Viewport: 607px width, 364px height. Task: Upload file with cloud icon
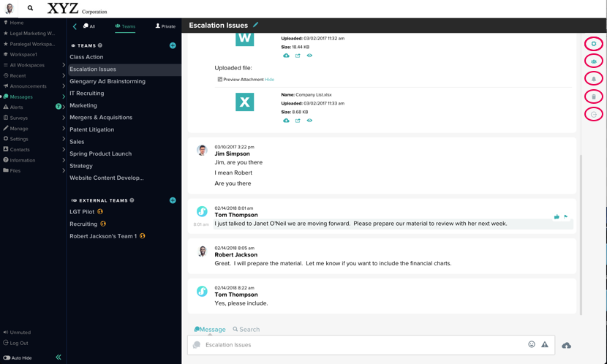click(566, 345)
